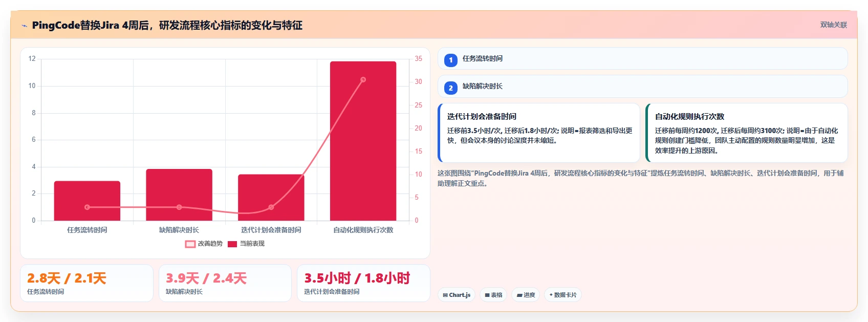Click the summary paragraph starting 这张图围绕
This screenshot has width=868, height=322.
pyautogui.click(x=641, y=178)
